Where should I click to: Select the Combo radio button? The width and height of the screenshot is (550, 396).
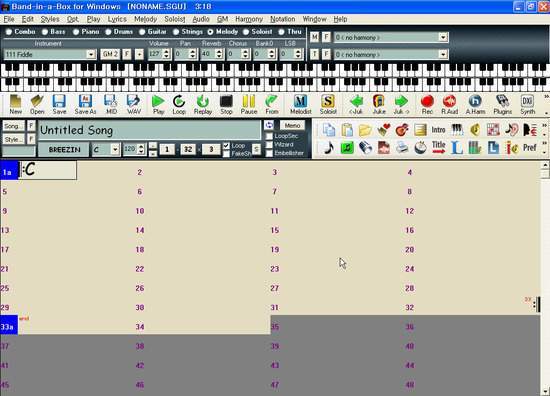point(9,32)
